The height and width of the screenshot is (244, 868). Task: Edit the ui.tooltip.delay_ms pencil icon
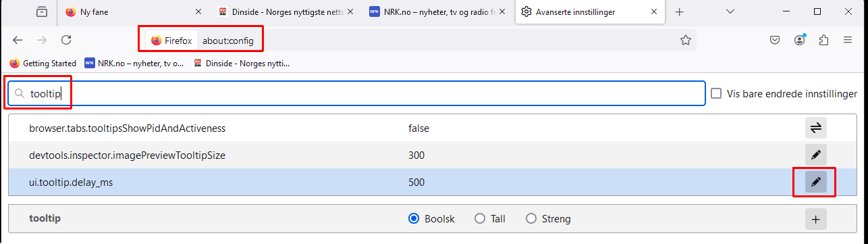coord(815,182)
